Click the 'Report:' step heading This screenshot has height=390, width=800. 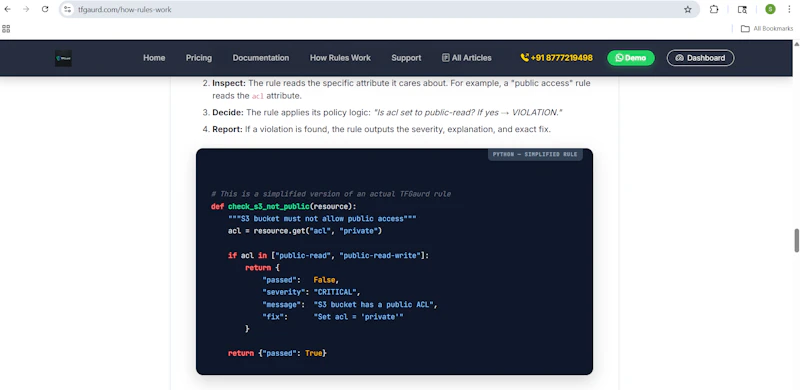click(x=228, y=129)
